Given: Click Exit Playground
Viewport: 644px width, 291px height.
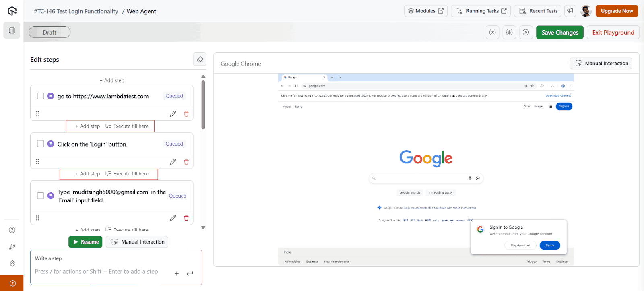Looking at the screenshot, I should pos(613,32).
